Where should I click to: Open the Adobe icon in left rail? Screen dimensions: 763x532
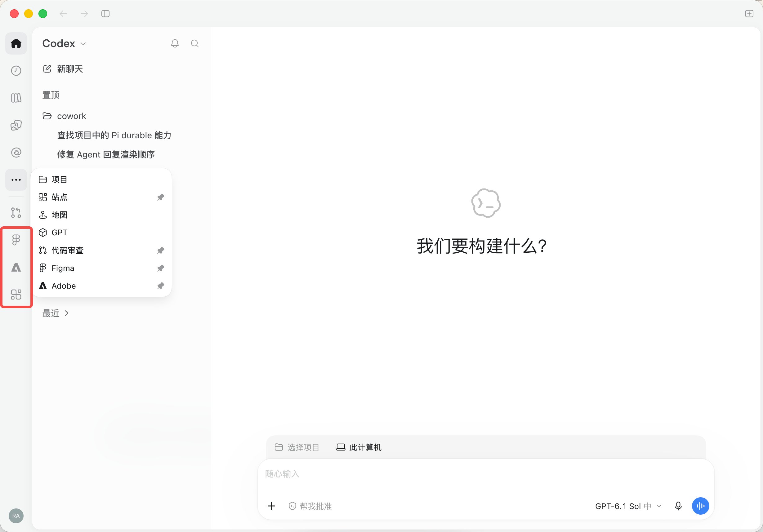(x=16, y=267)
